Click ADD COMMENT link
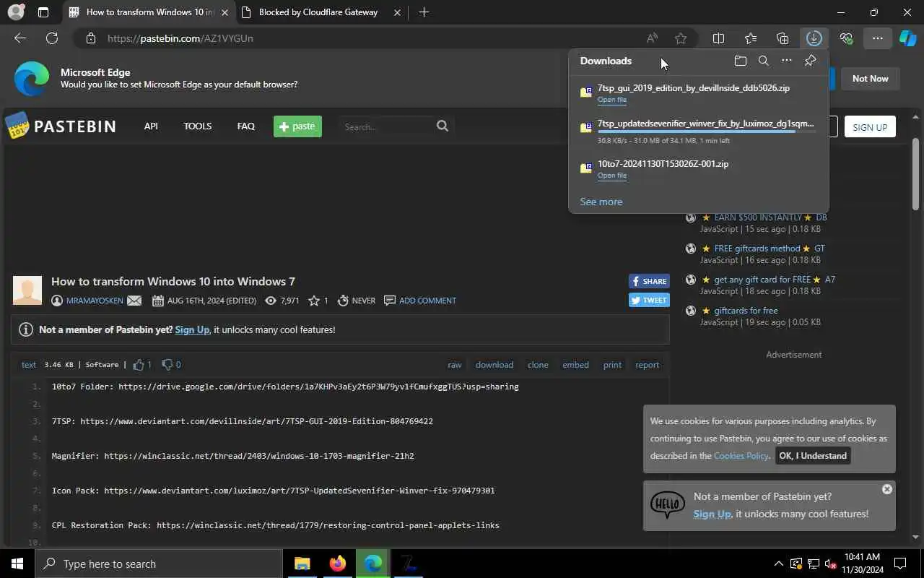924x578 pixels. tap(427, 301)
